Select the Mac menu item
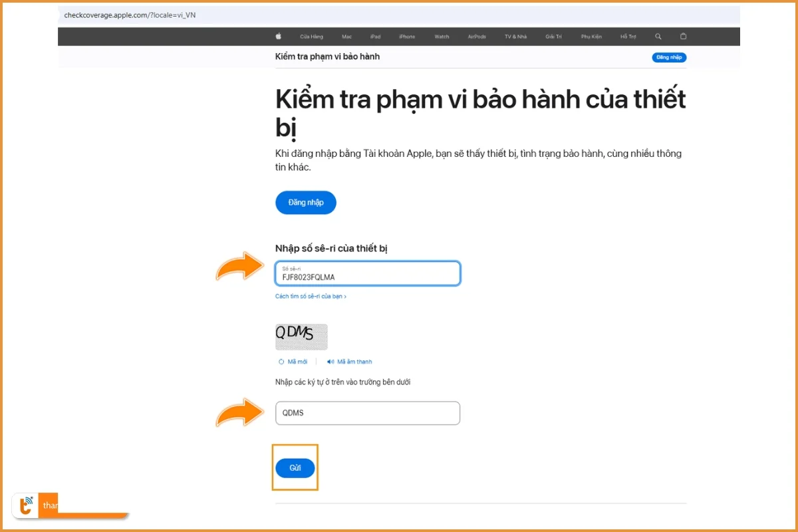The image size is (798, 532). tap(346, 37)
